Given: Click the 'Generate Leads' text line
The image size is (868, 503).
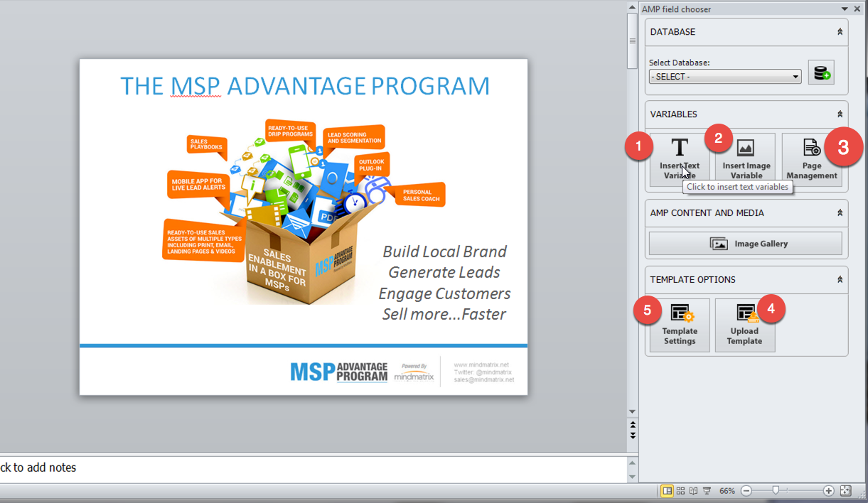Looking at the screenshot, I should pyautogui.click(x=444, y=272).
